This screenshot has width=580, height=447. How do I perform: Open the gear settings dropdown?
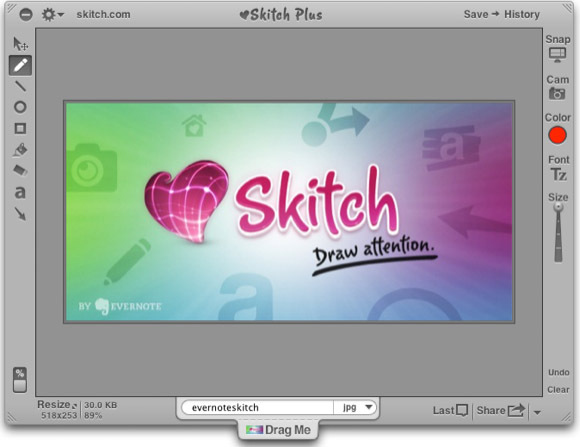[53, 15]
